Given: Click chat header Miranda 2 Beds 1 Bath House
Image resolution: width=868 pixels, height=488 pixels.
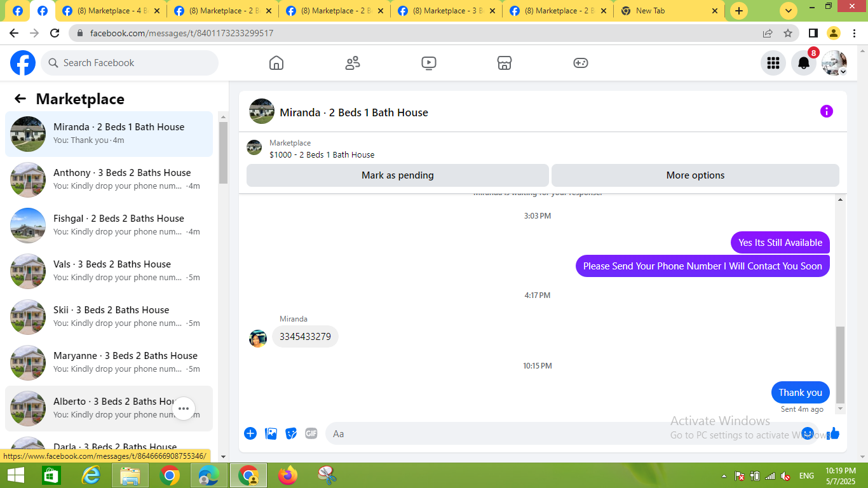Looking at the screenshot, I should pos(354,112).
